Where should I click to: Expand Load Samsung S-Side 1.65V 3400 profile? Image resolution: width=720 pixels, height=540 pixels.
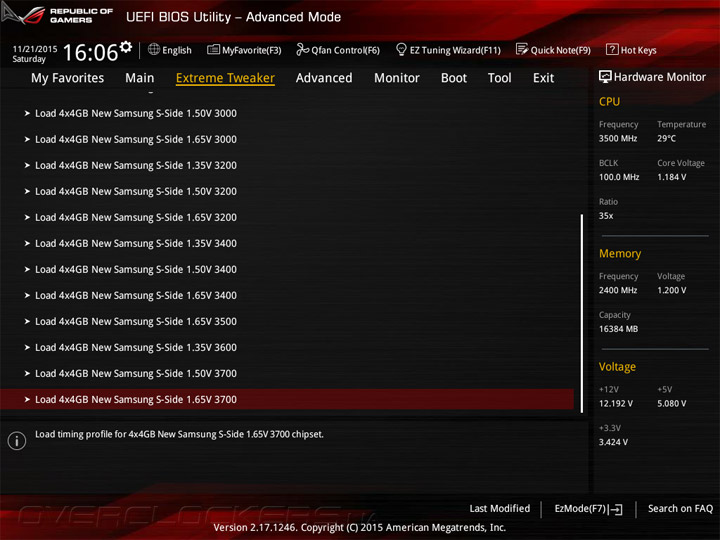point(287,295)
